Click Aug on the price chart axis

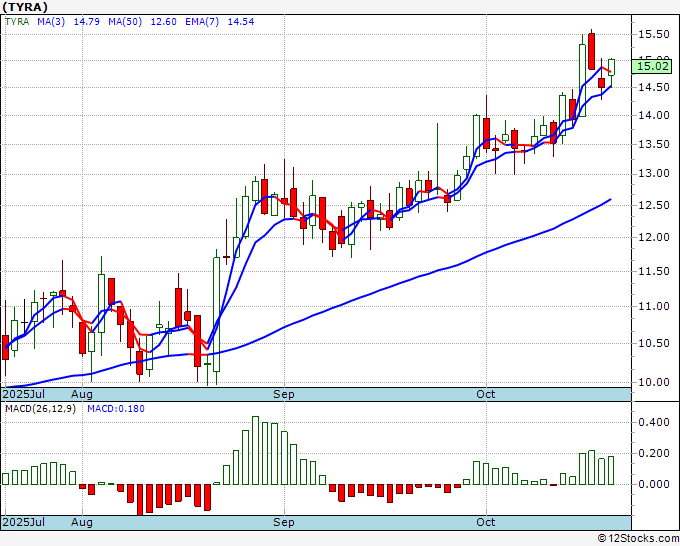pyautogui.click(x=82, y=394)
